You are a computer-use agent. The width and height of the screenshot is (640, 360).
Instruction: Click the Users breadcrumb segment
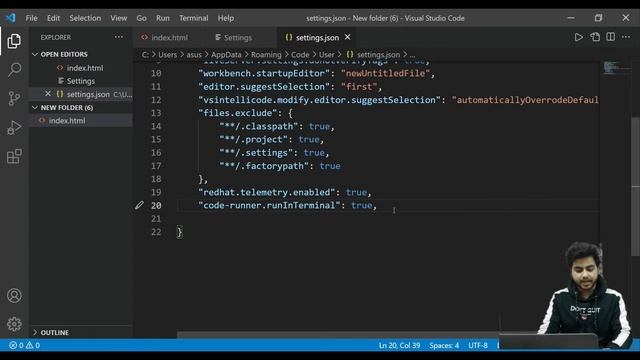(x=167, y=55)
